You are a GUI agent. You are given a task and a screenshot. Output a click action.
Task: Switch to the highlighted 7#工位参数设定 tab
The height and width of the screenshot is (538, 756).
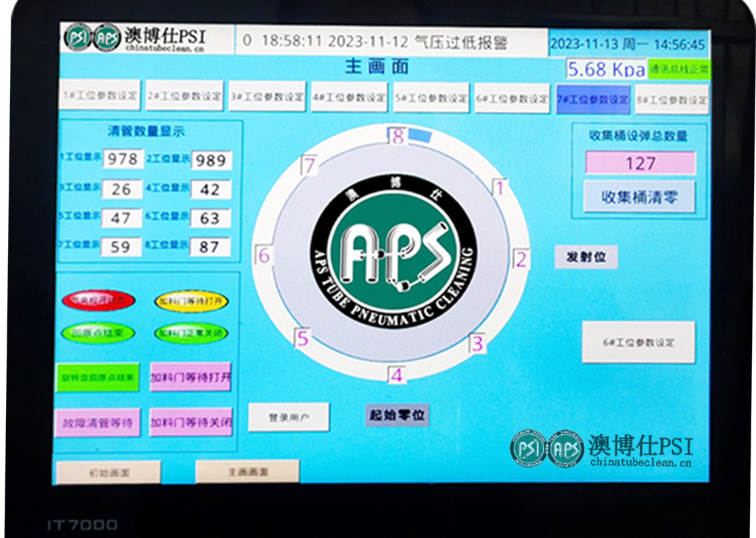click(593, 99)
